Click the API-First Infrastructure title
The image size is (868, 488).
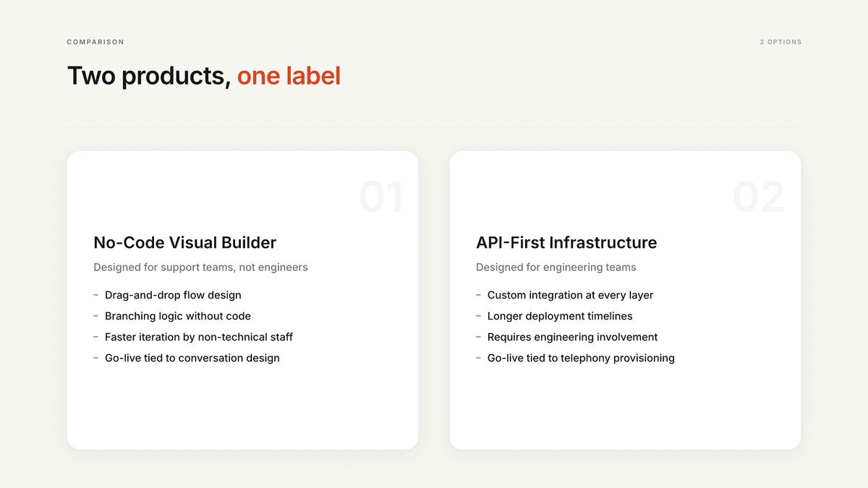coord(566,242)
